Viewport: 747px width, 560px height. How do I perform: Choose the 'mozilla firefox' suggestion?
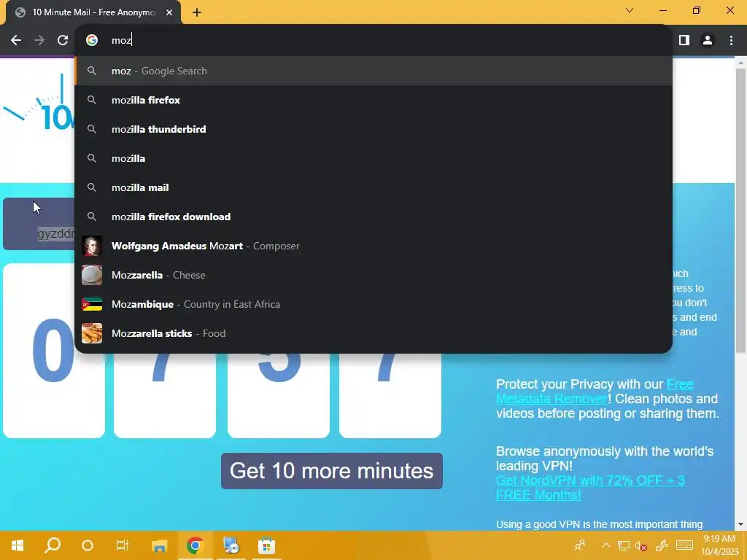[x=373, y=100]
